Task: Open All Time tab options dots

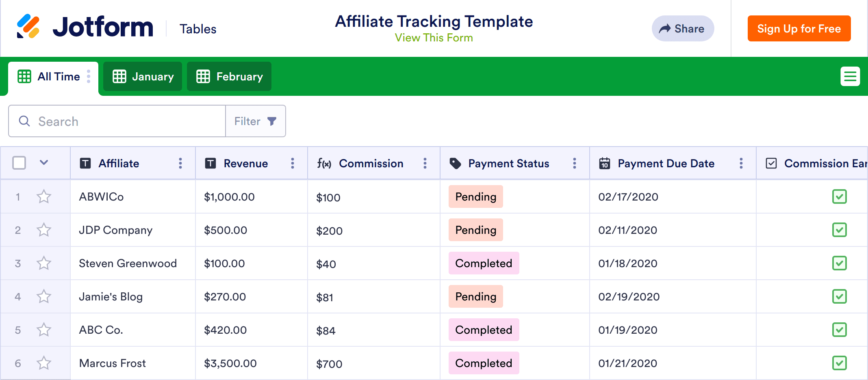Action: [89, 76]
